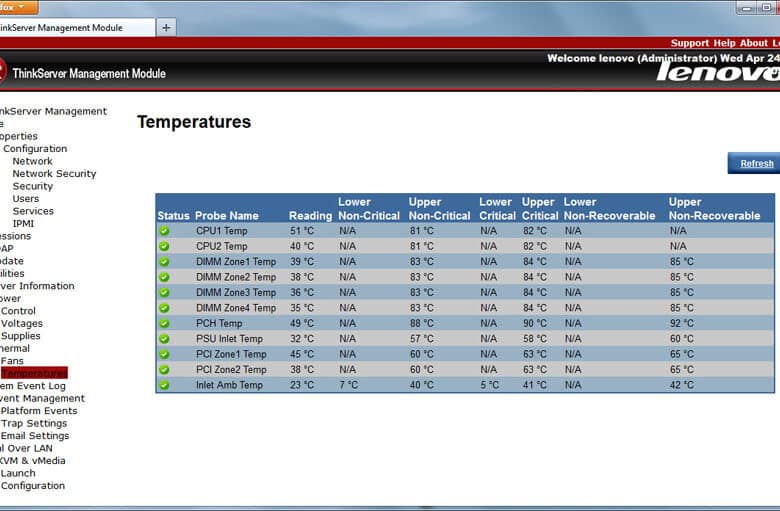The image size is (780, 511).
Task: Click the Status column header
Action: pos(174,216)
